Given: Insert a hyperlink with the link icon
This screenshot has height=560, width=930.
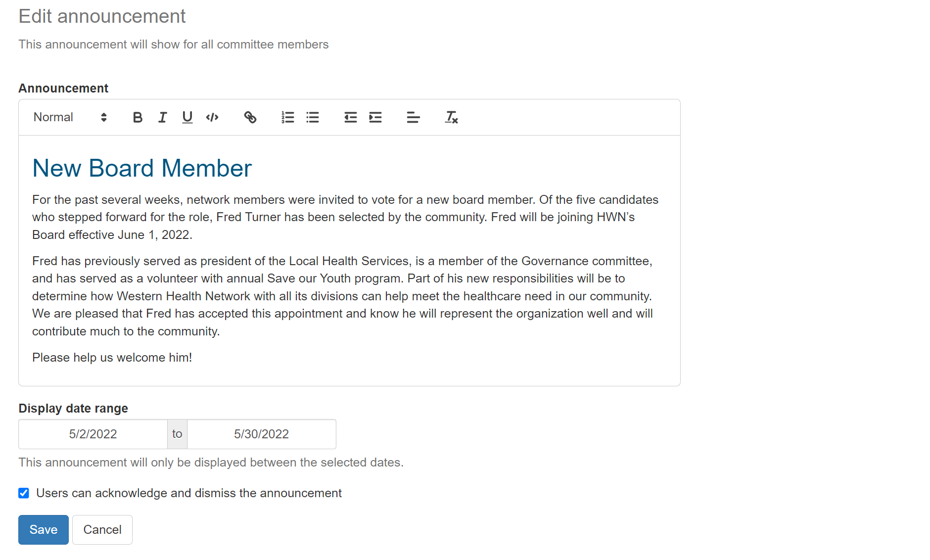Looking at the screenshot, I should click(x=250, y=117).
